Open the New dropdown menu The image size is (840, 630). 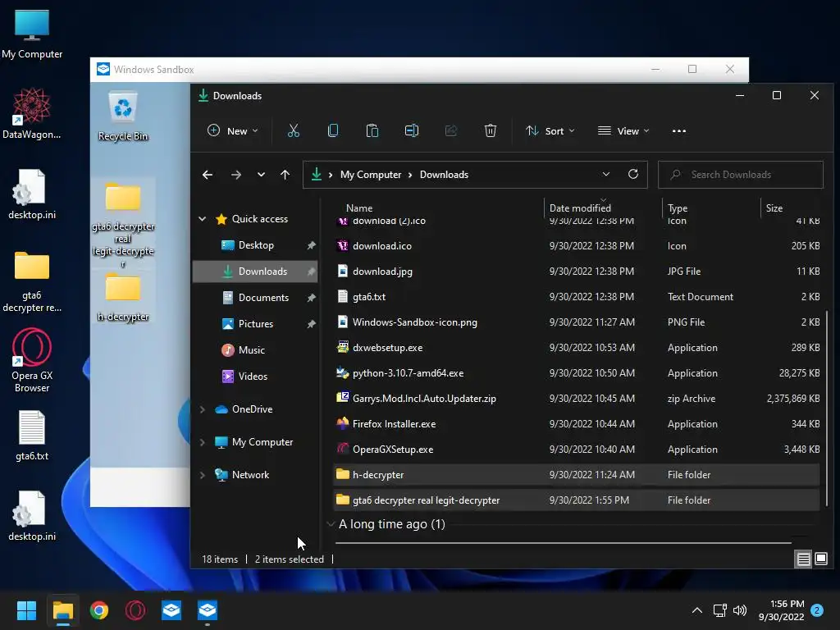(233, 130)
